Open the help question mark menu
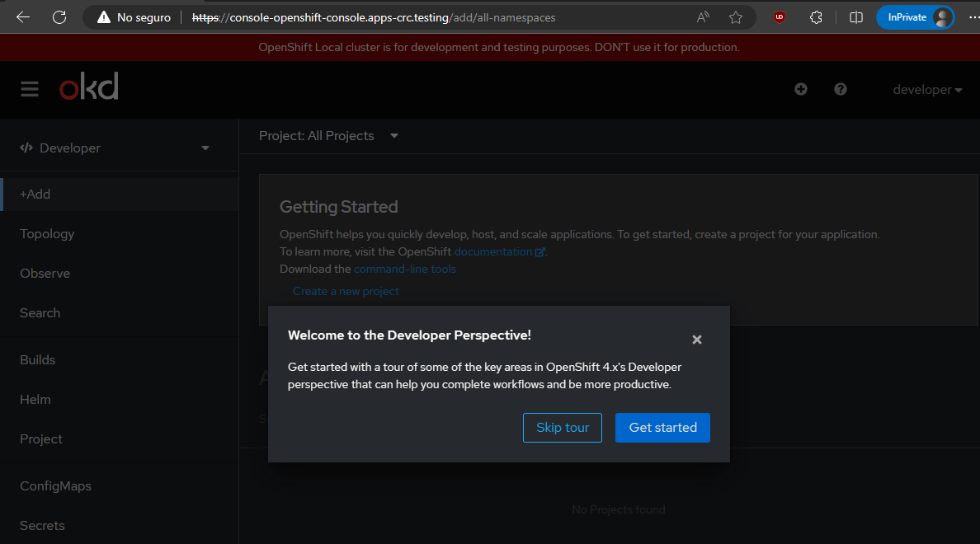Viewport: 980px width, 544px height. (x=841, y=89)
